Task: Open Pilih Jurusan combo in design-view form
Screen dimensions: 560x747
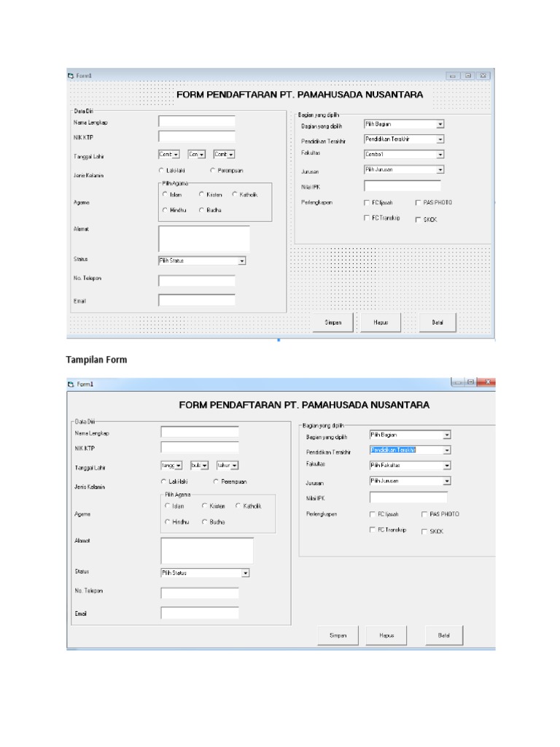Action: point(404,169)
